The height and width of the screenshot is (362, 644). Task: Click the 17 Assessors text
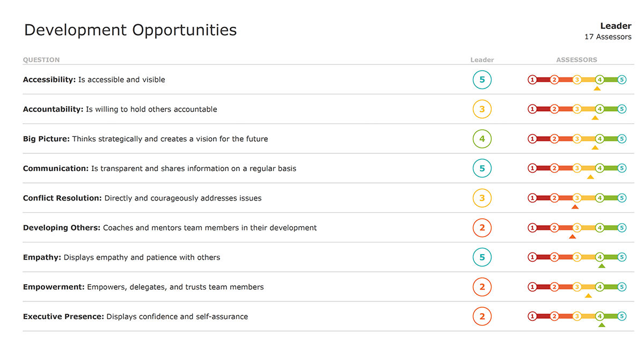point(608,37)
